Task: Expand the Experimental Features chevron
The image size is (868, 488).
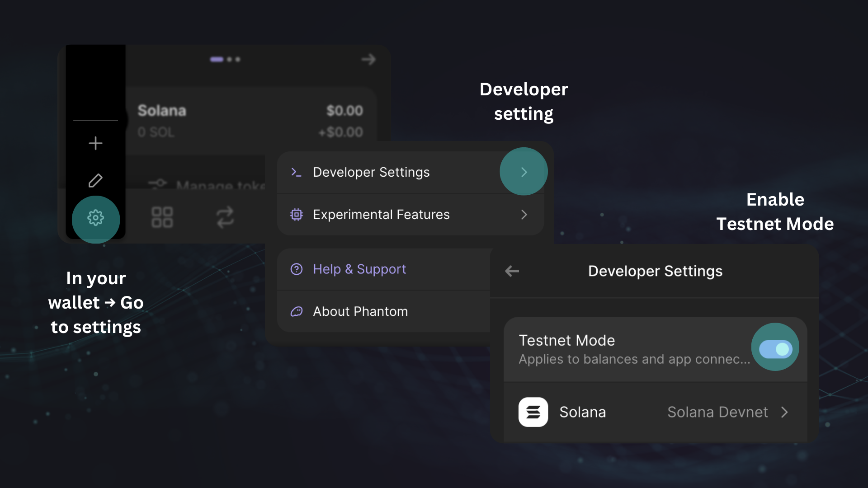Action: pyautogui.click(x=524, y=215)
